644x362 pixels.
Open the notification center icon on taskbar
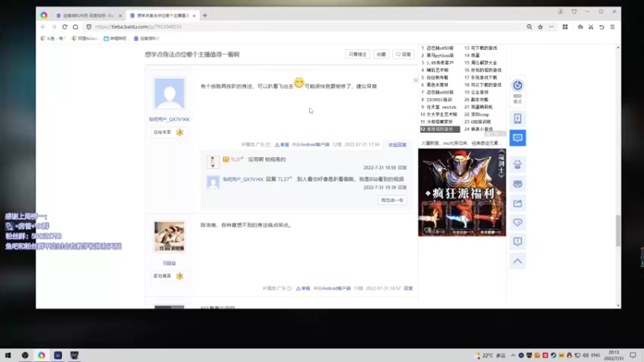(x=633, y=356)
